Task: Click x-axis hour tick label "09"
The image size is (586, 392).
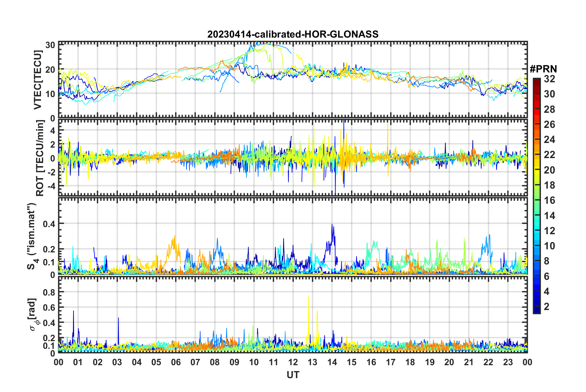Action: pos(234,362)
